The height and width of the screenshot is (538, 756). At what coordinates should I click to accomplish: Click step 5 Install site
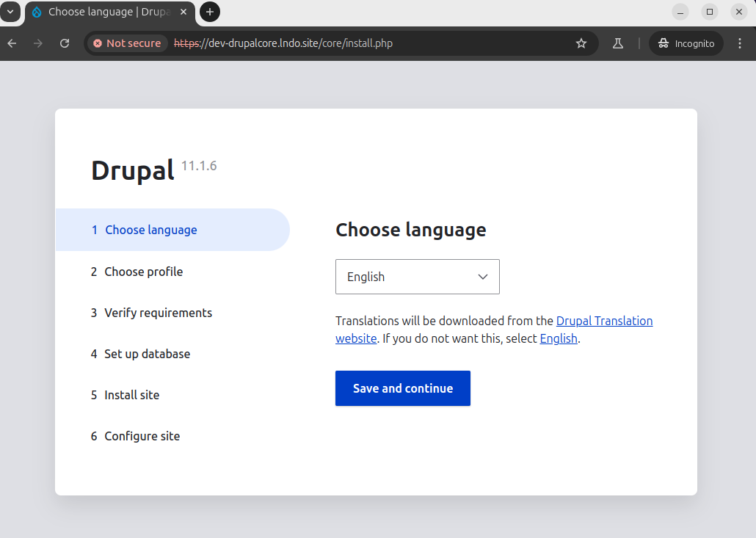(x=125, y=395)
